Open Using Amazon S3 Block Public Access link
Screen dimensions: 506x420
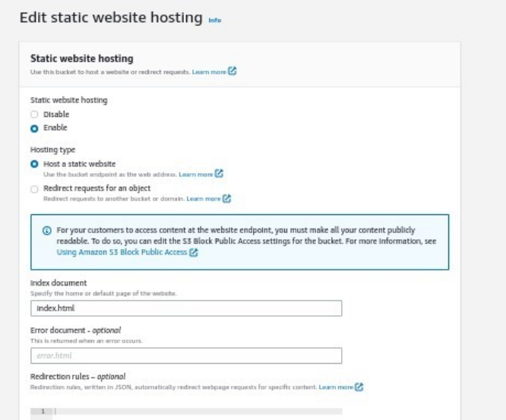[122, 252]
